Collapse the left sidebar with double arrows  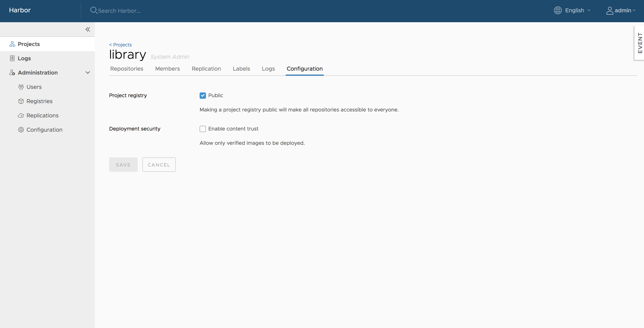point(87,29)
